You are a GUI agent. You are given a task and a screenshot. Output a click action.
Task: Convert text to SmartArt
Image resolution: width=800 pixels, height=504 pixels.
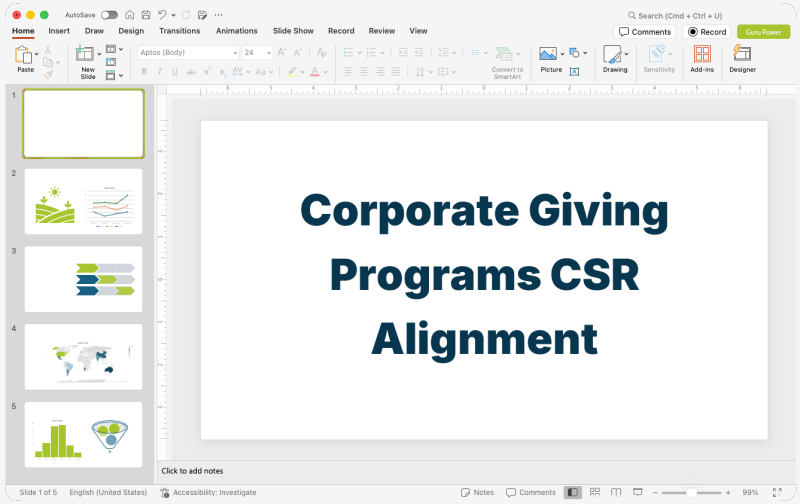(x=507, y=63)
